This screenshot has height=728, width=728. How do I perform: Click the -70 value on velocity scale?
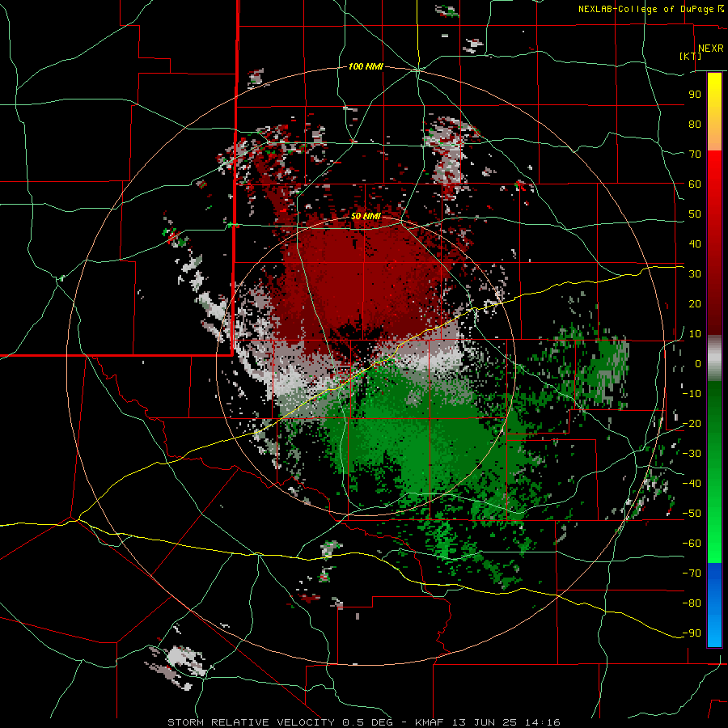692,574
